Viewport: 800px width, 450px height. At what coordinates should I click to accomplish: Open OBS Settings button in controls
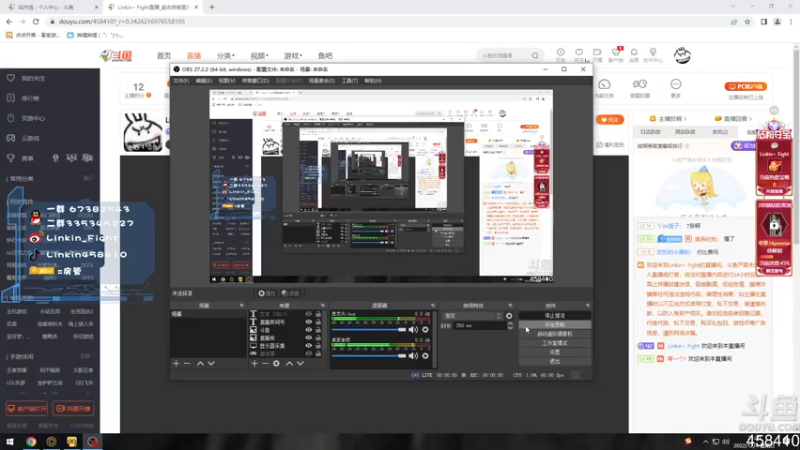[555, 352]
